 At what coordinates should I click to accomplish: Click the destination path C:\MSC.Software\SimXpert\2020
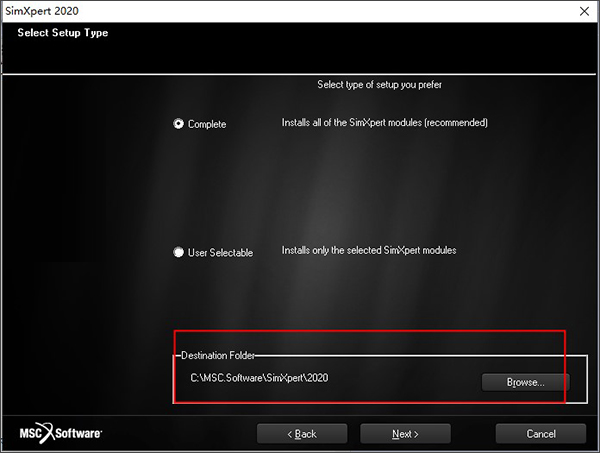pos(259,378)
